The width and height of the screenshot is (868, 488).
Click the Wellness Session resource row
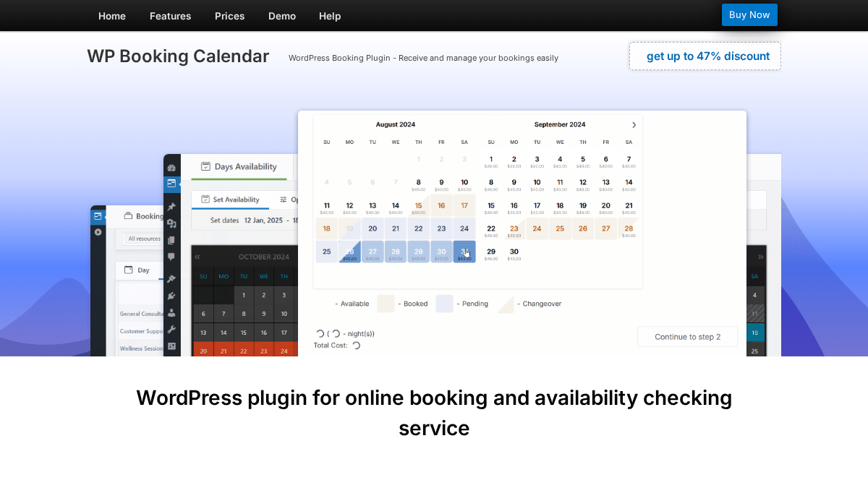tap(141, 348)
